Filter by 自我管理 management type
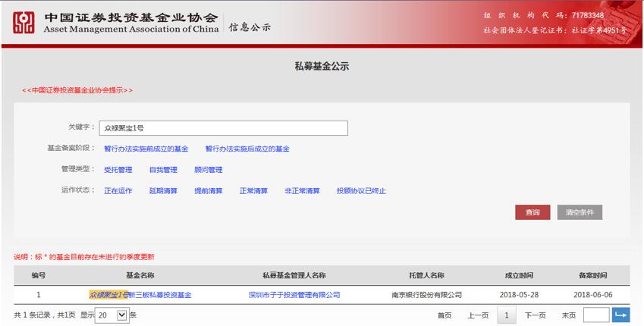This screenshot has width=644, height=326. coord(163,170)
